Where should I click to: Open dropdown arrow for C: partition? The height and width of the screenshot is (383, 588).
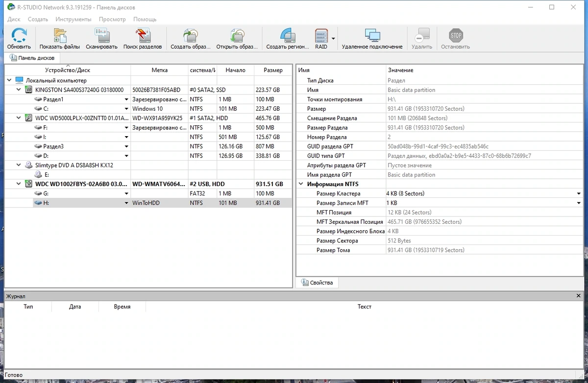[126, 109]
